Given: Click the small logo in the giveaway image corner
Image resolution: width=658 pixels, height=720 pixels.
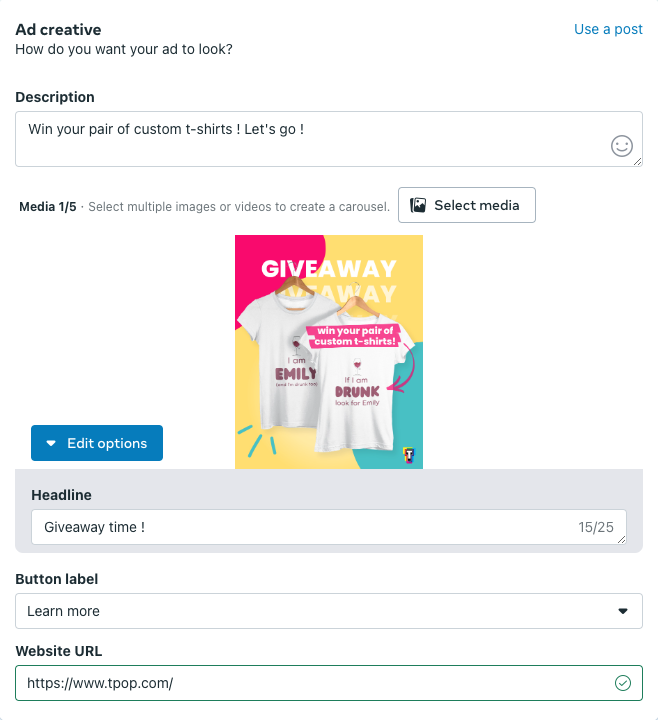Looking at the screenshot, I should pyautogui.click(x=408, y=455).
